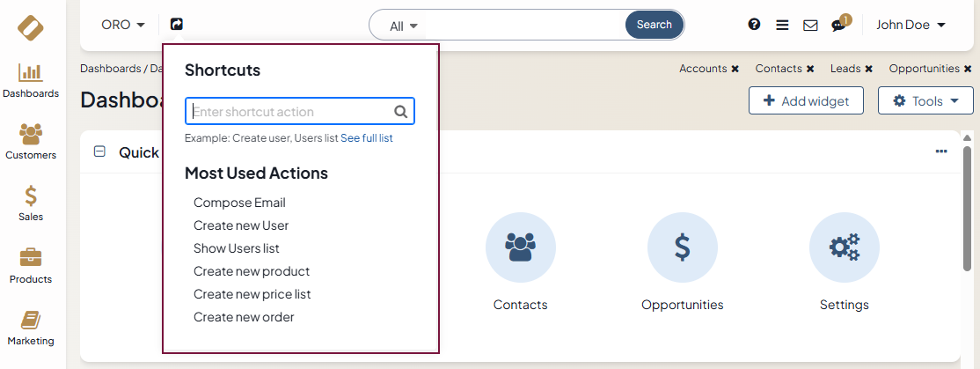Viewport: 980px width, 369px height.
Task: Open Opportunities dollar icon
Action: point(683,247)
